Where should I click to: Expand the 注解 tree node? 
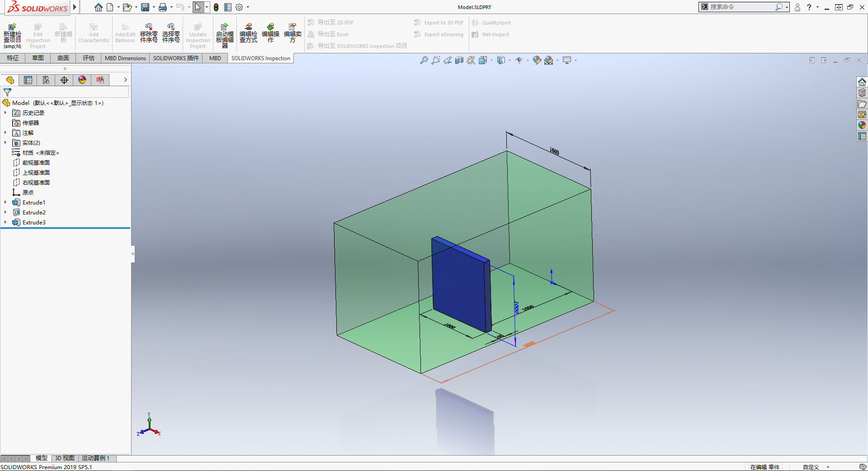coord(5,133)
